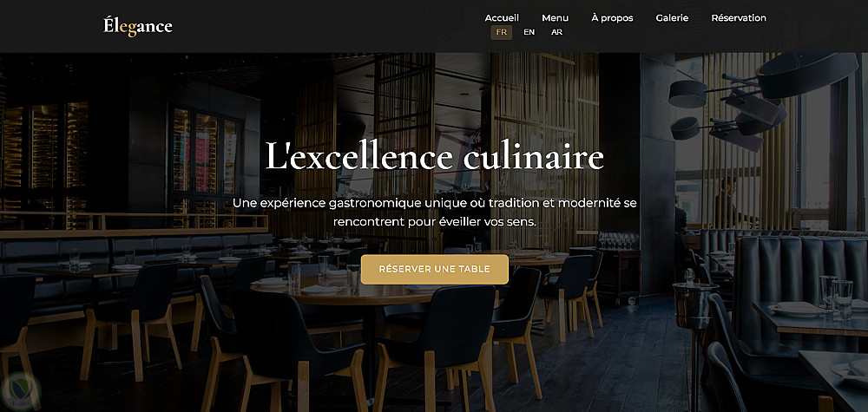The image size is (868, 412).
Task: Switch the site language to FR
Action: 501,32
